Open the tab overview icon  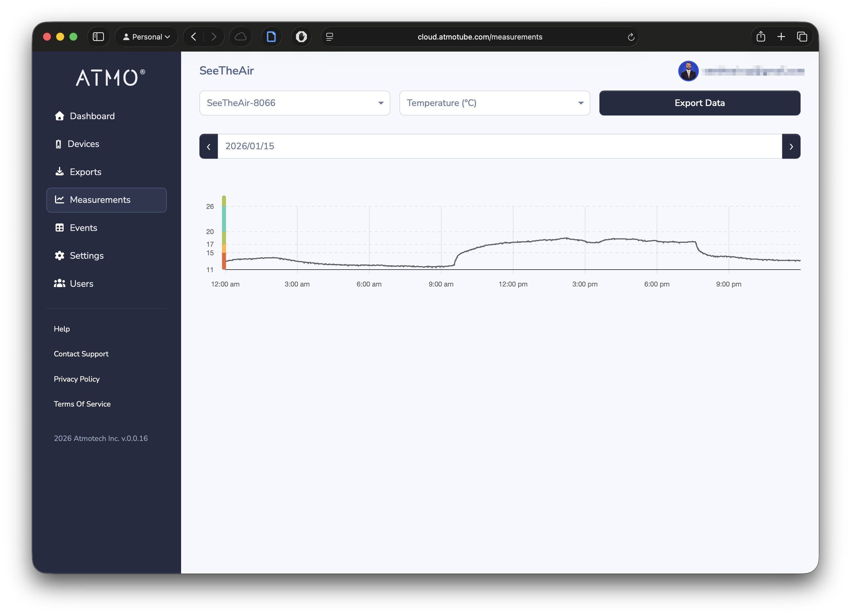click(x=802, y=37)
